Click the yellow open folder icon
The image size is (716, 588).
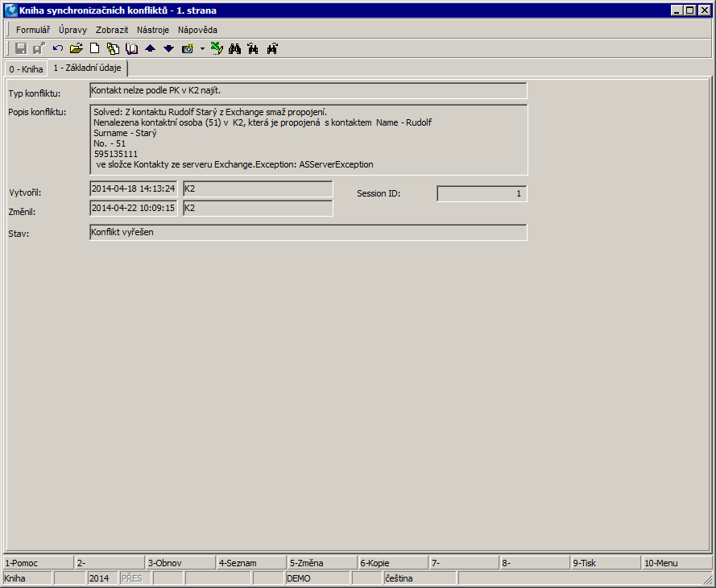[x=77, y=48]
